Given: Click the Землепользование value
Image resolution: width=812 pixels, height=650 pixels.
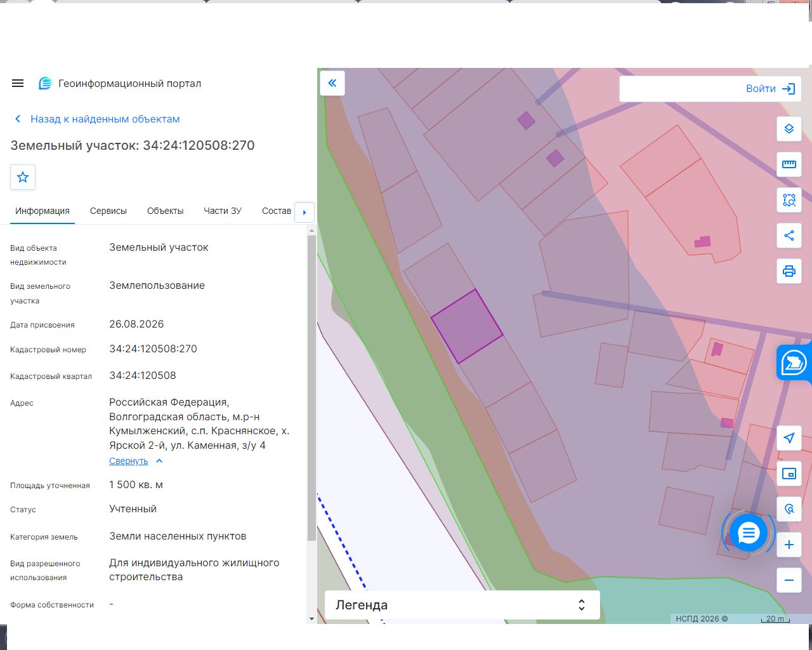Looking at the screenshot, I should coord(157,286).
